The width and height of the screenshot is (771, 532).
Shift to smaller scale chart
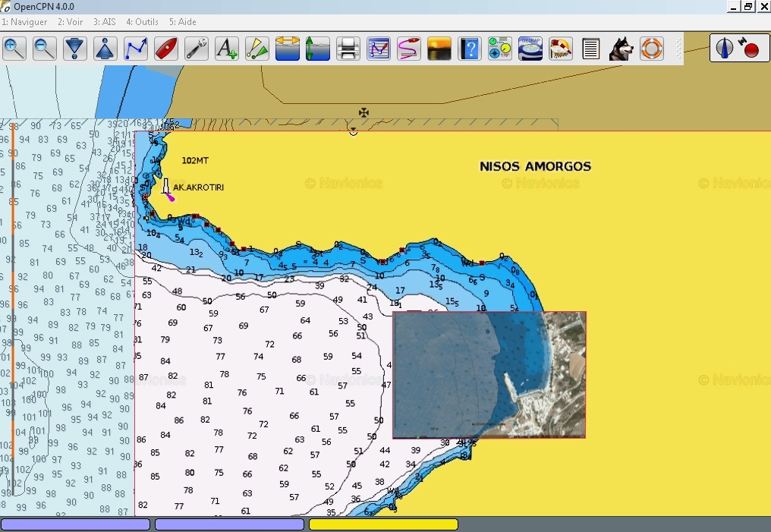[x=105, y=49]
